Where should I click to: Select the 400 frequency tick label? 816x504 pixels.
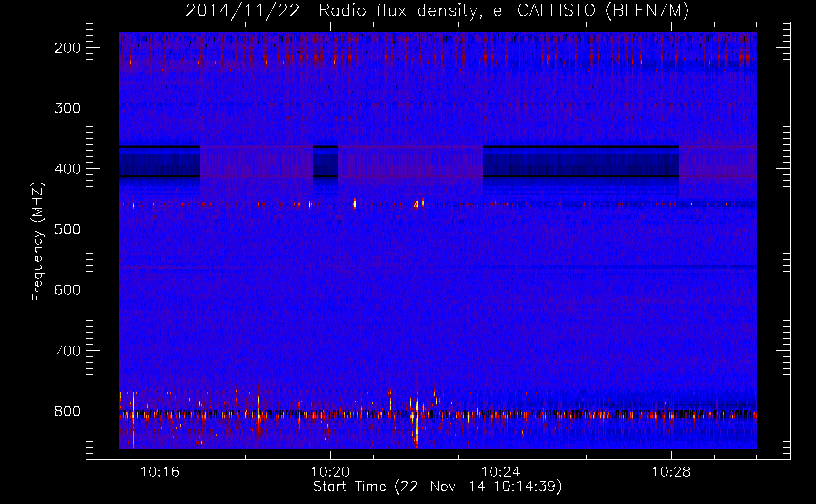(67, 169)
